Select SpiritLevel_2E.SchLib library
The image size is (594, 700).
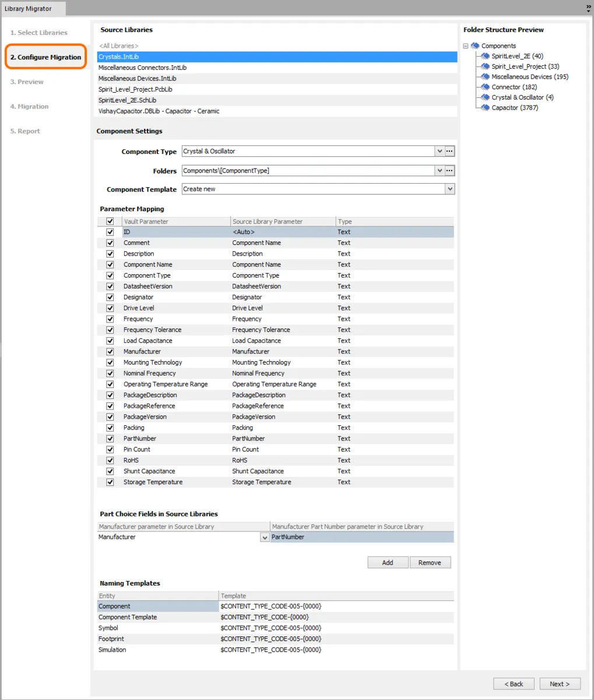click(x=277, y=100)
